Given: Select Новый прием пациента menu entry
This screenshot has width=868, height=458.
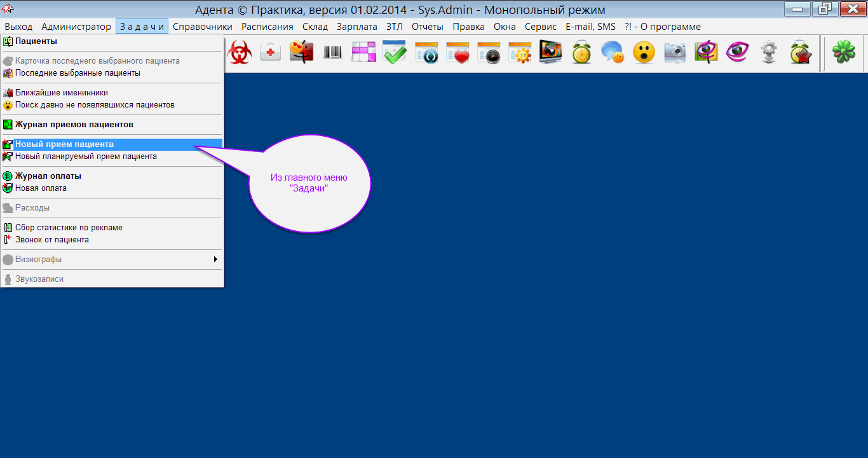Looking at the screenshot, I should [64, 144].
